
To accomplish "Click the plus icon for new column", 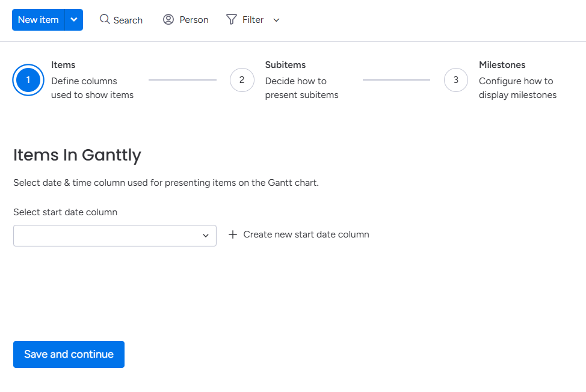I will [233, 234].
